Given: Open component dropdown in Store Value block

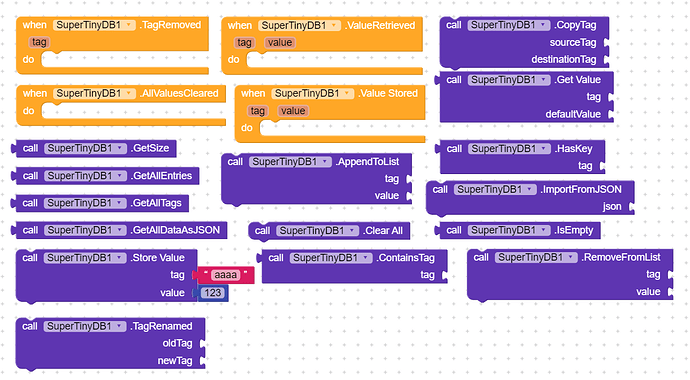Looking at the screenshot, I should click(85, 258).
